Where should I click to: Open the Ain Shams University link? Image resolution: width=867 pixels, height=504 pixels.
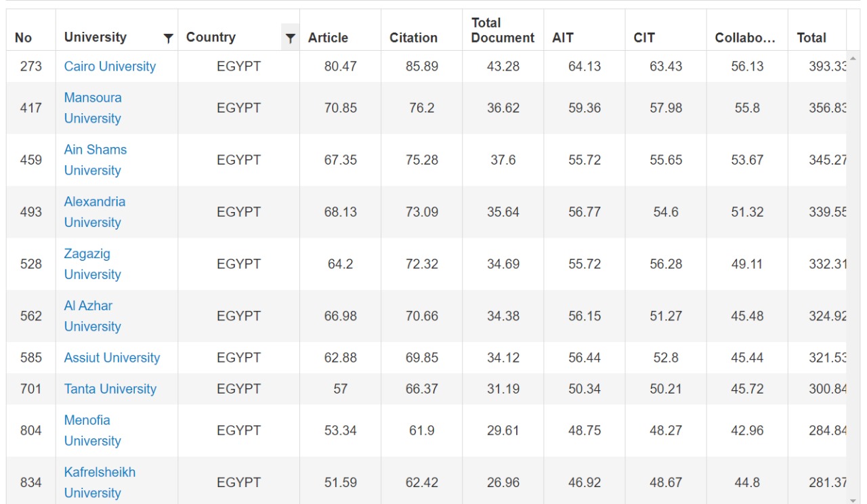[x=95, y=160]
